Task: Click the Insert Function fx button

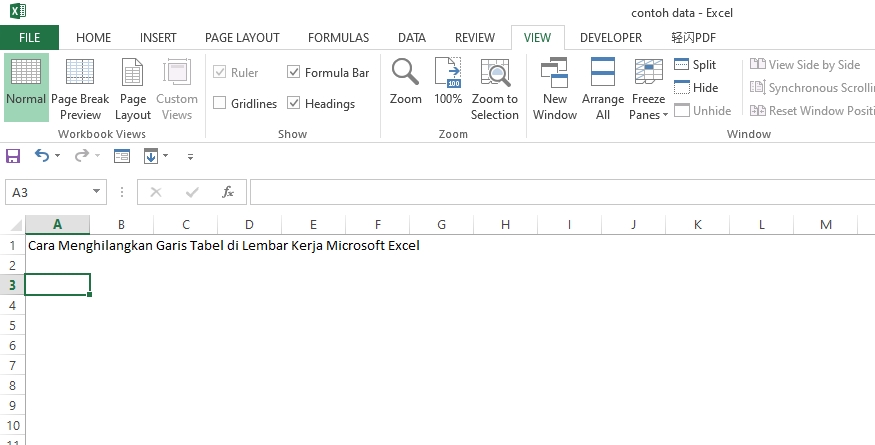Action: pos(228,192)
